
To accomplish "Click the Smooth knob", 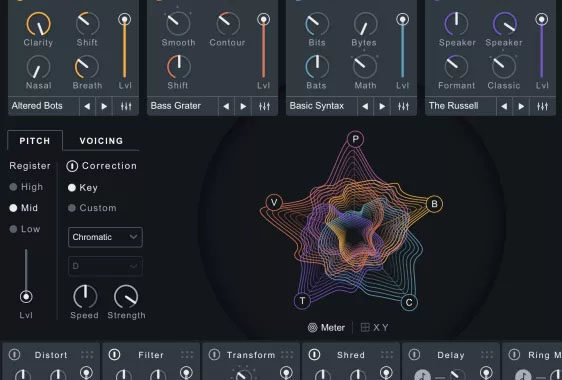I will [x=178, y=24].
